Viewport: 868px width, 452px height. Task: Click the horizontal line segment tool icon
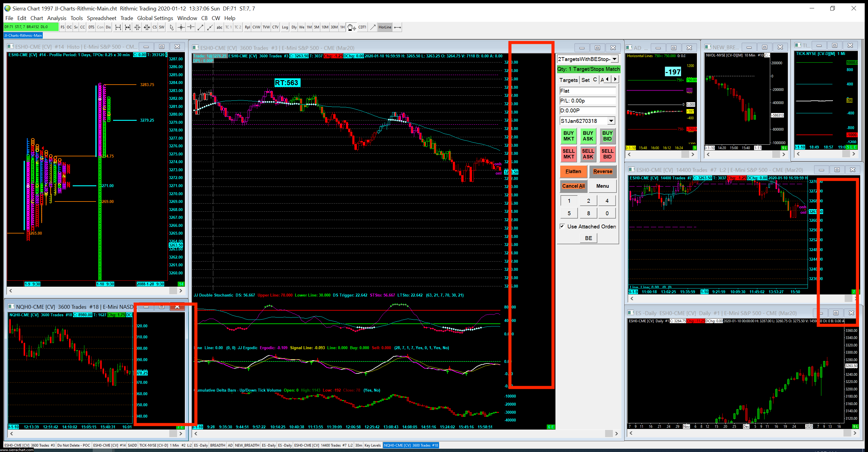[x=398, y=27]
